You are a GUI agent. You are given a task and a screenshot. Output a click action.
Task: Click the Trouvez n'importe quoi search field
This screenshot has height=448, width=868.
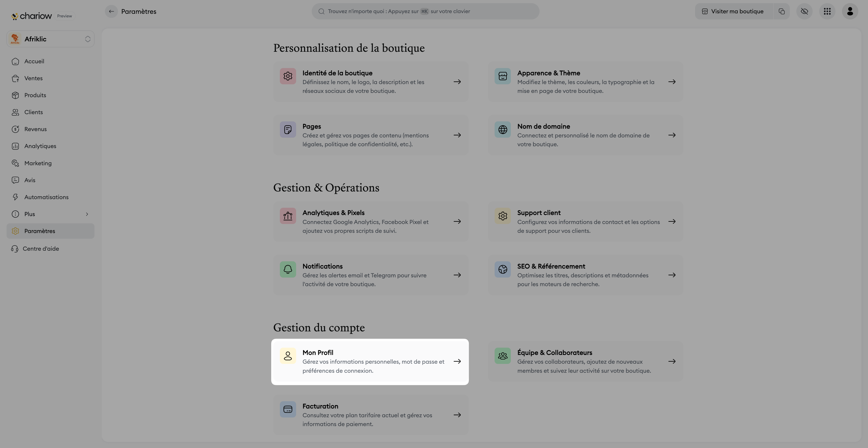point(425,12)
